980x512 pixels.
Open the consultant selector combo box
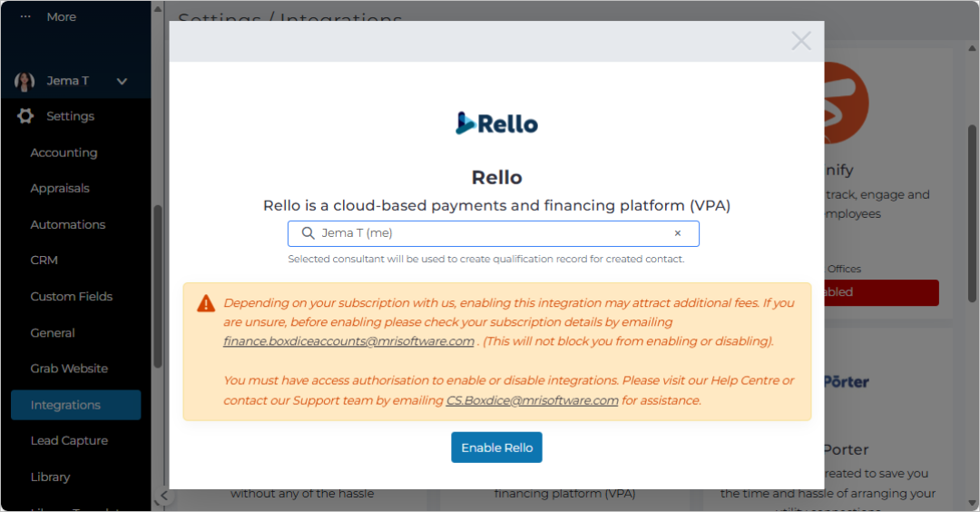pyautogui.click(x=493, y=233)
